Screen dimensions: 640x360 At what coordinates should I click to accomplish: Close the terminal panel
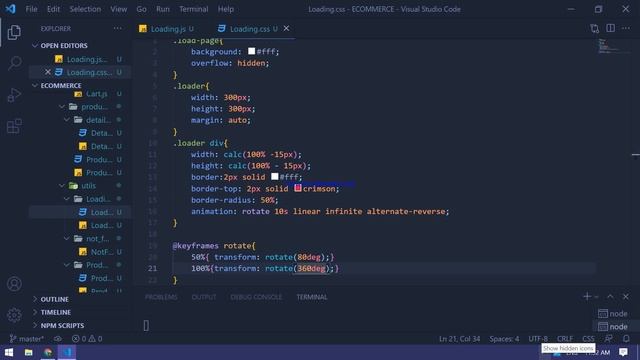tap(626, 296)
